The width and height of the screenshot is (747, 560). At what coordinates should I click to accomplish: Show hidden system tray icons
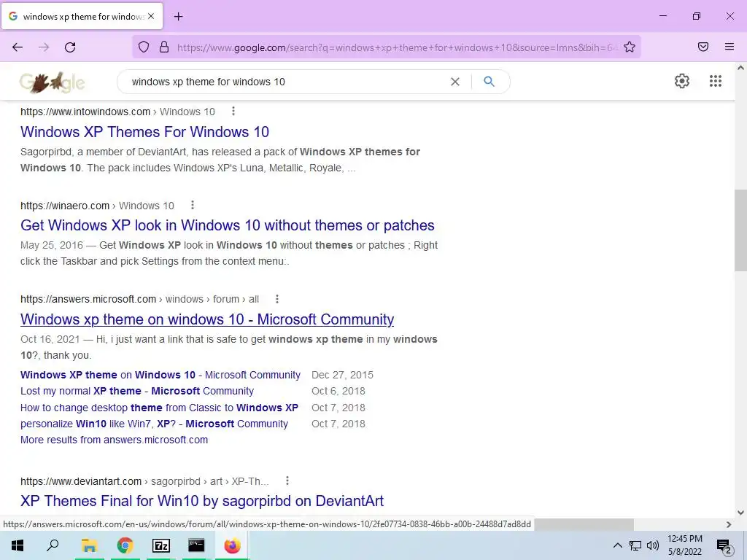tap(617, 545)
